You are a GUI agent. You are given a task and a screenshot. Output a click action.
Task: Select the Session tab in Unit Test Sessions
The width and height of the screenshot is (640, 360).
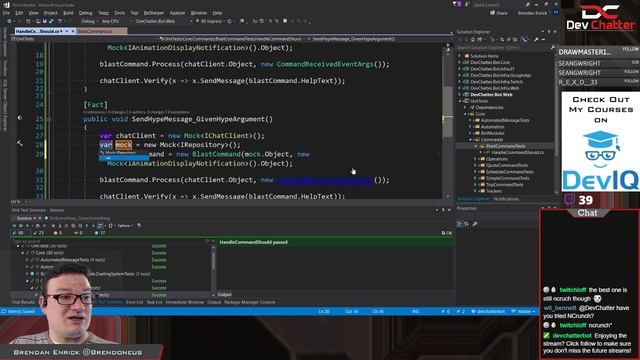pos(24,218)
